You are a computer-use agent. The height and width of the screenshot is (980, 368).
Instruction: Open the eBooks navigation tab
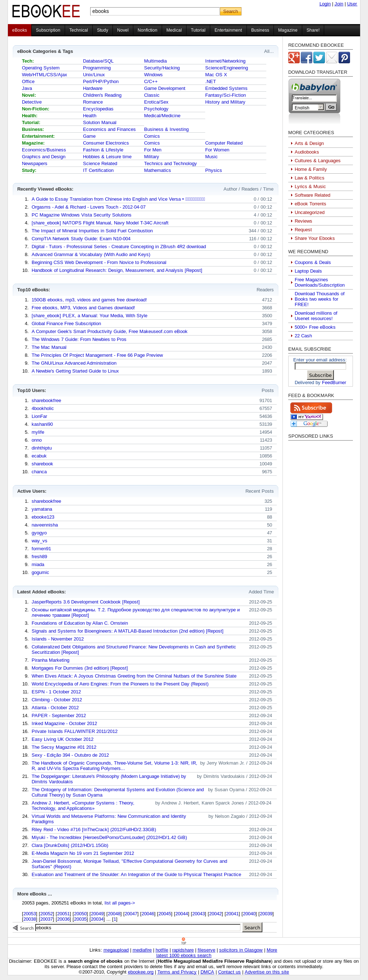pyautogui.click(x=19, y=30)
